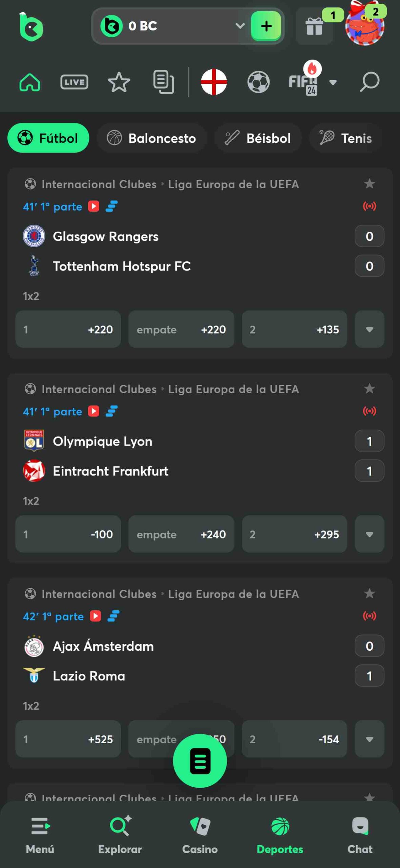This screenshot has height=868, width=400.
Task: Expand more markets for Lyon vs Frankfurt
Action: click(x=369, y=534)
